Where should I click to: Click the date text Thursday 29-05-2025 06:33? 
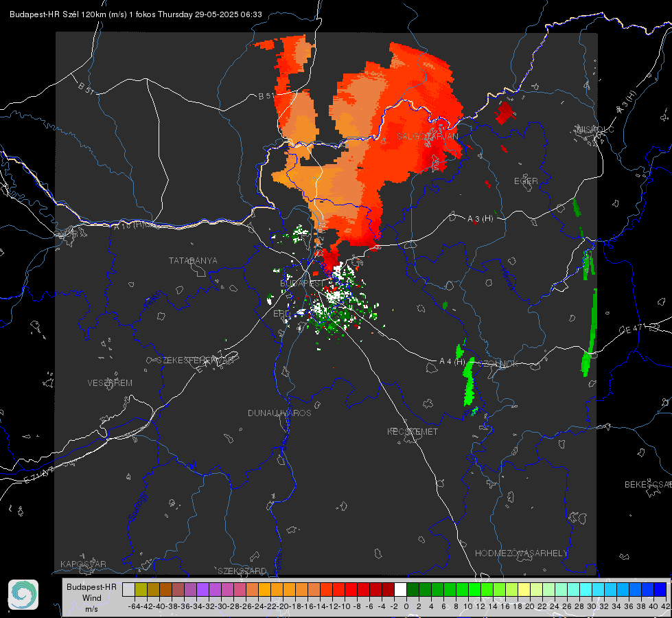point(209,14)
